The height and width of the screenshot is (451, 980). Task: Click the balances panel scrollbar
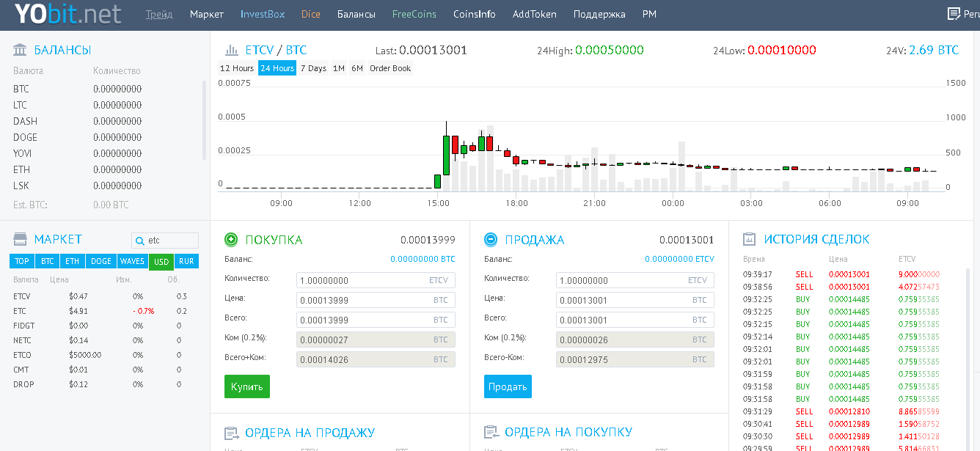(205, 121)
